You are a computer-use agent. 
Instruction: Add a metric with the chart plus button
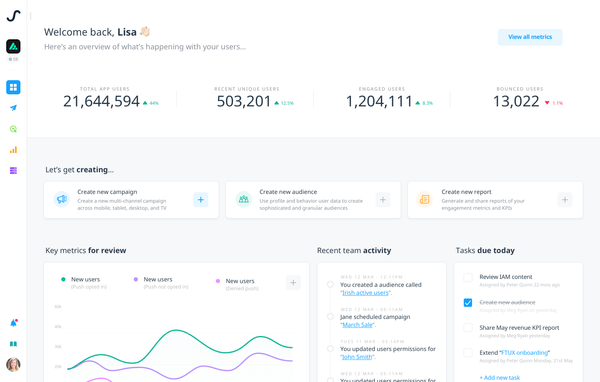coord(293,283)
